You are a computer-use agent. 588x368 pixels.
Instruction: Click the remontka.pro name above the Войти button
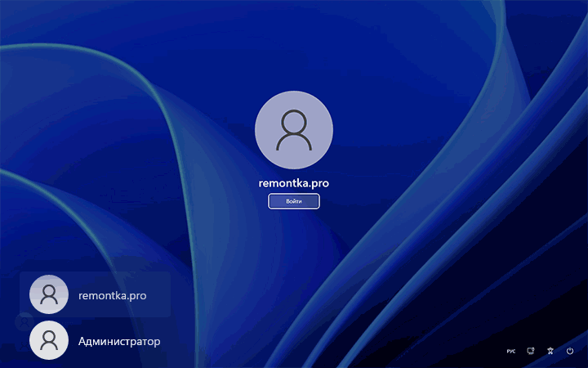click(x=294, y=183)
